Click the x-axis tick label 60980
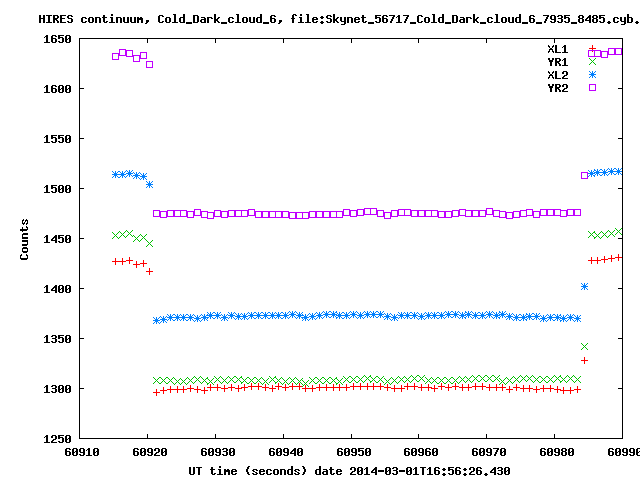 (x=557, y=452)
